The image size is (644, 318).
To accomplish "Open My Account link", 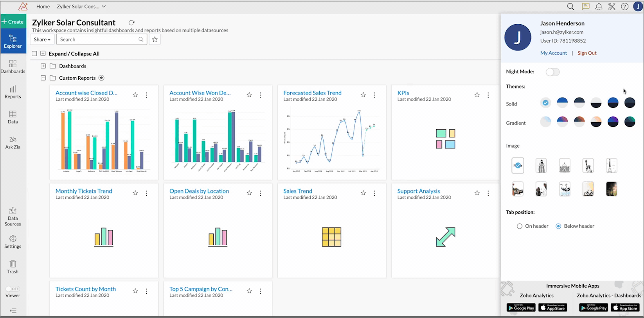I will pos(554,53).
